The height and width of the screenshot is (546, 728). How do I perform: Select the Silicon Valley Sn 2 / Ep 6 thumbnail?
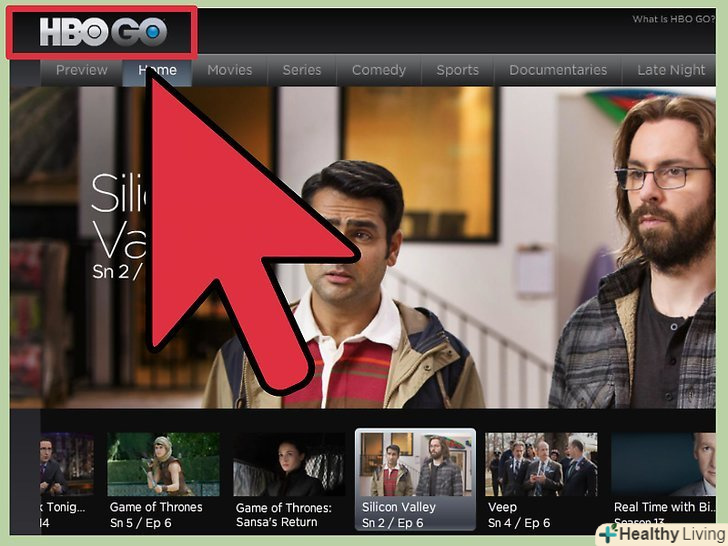point(416,464)
